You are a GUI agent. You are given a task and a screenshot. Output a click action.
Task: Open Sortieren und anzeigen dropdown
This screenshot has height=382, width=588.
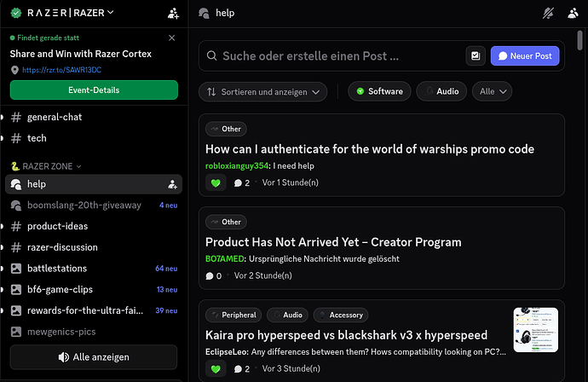[262, 92]
